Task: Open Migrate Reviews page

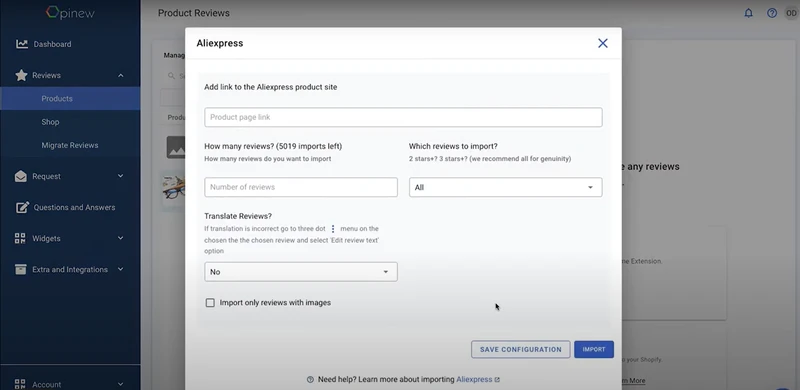Action: click(x=70, y=145)
